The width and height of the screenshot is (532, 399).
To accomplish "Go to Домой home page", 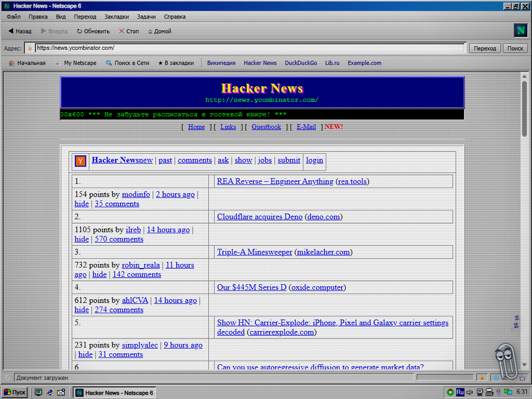I will (160, 31).
